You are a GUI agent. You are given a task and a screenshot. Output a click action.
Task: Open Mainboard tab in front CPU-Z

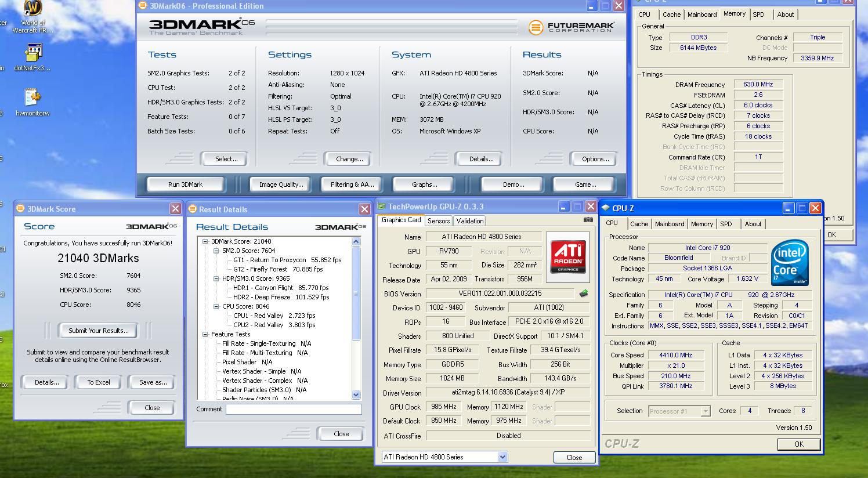[x=670, y=224]
